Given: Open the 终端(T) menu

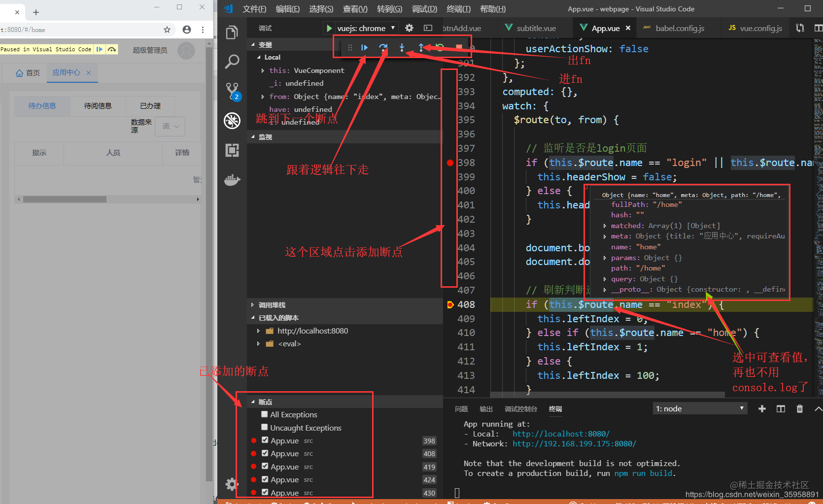Looking at the screenshot, I should click(x=458, y=9).
